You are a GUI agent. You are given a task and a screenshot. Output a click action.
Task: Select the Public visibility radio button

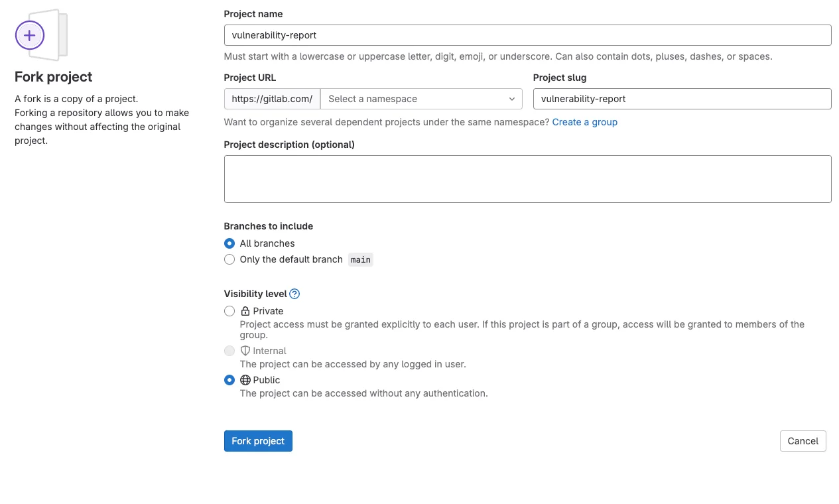coord(229,380)
